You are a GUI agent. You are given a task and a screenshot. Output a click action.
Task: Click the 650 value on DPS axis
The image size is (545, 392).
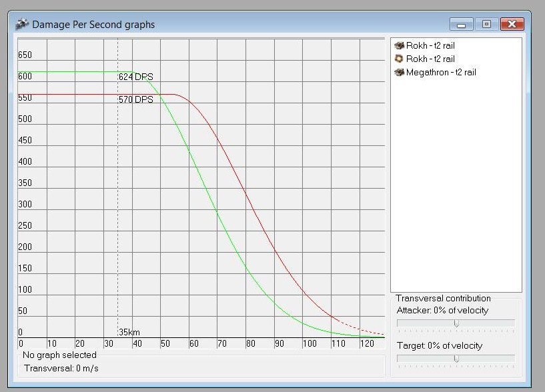click(25, 55)
